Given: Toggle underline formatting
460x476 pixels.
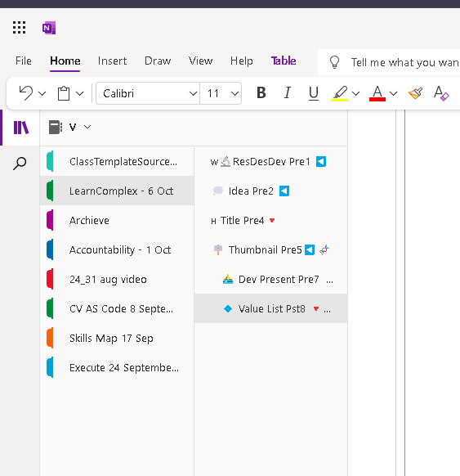Looking at the screenshot, I should pyautogui.click(x=314, y=93).
